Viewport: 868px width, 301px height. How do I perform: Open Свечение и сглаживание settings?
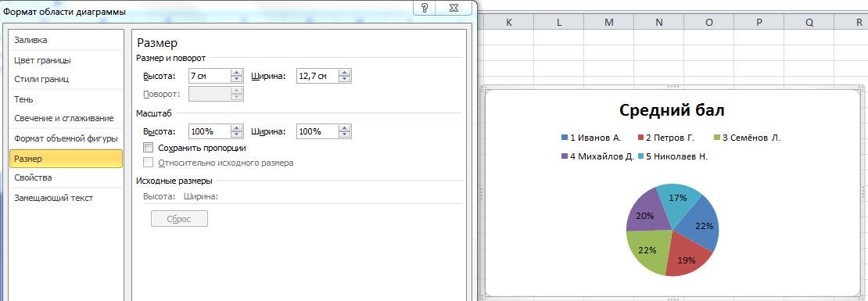63,118
